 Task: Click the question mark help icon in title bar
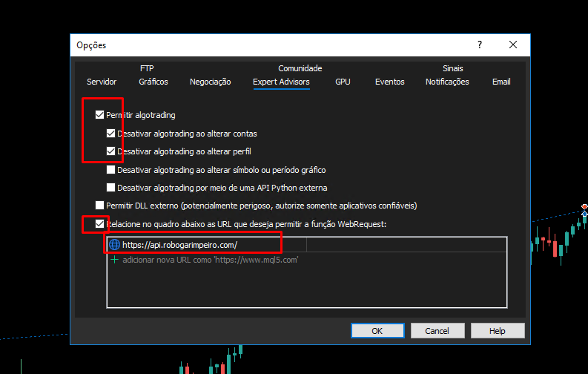pos(480,45)
